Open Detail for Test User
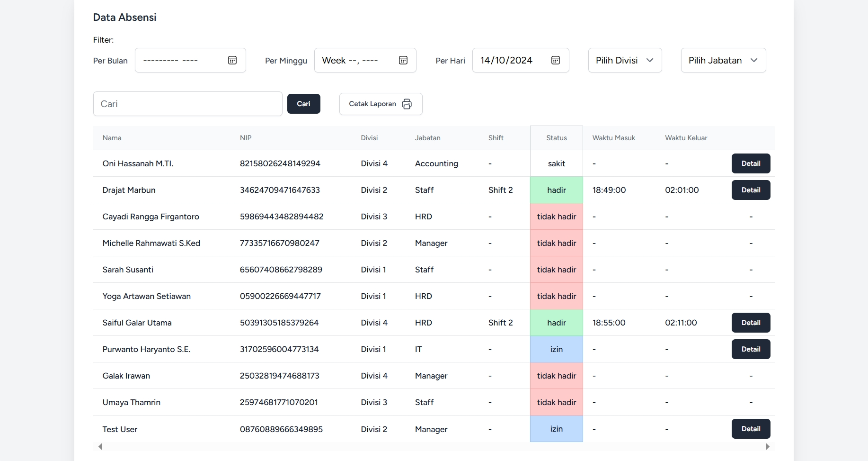The height and width of the screenshot is (461, 868). click(x=751, y=429)
